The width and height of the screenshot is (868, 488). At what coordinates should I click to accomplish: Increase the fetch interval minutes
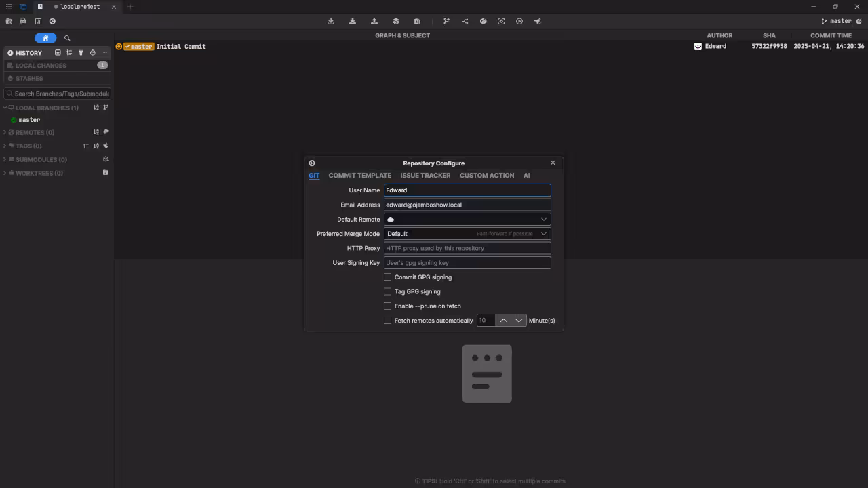coord(503,321)
